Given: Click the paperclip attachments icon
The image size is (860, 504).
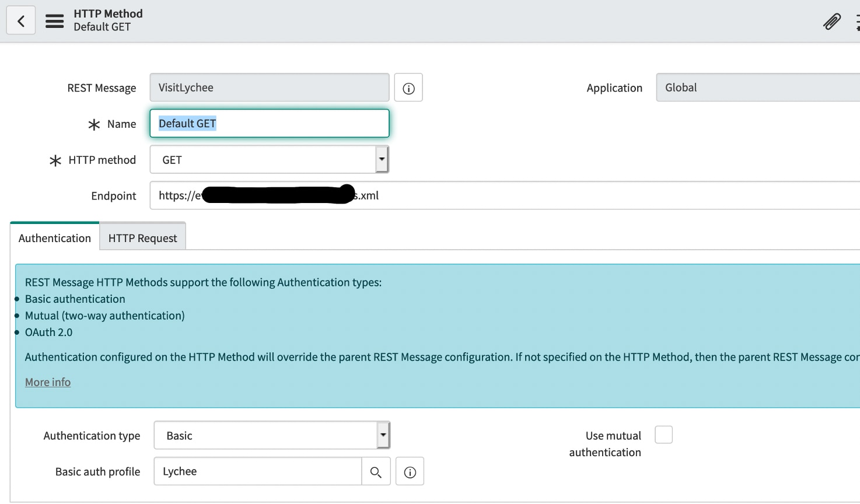Looking at the screenshot, I should 831,22.
